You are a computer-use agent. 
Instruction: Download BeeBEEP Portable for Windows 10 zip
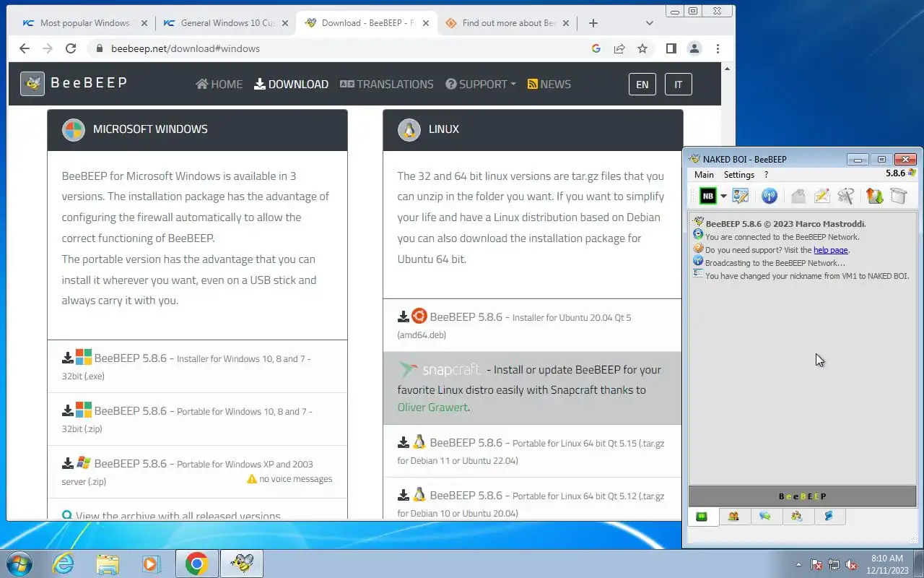pyautogui.click(x=197, y=419)
